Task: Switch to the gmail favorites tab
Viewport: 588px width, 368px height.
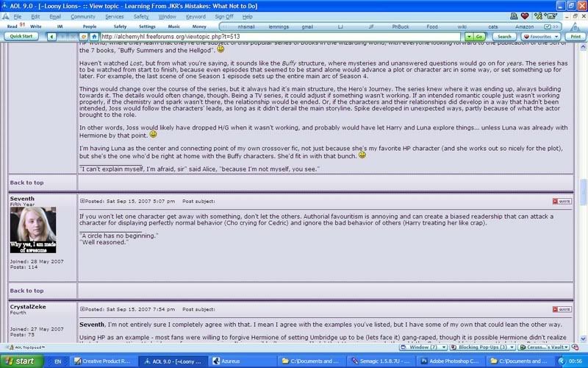Action: click(x=329, y=26)
